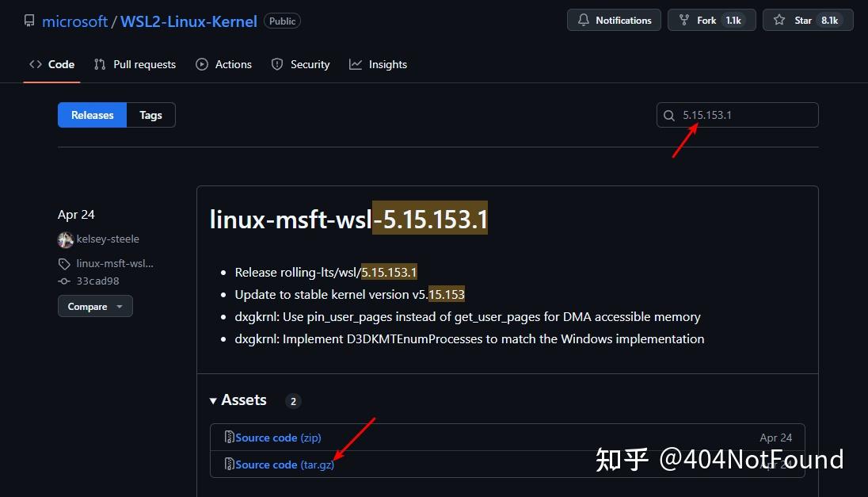Download Source code (zip)

[278, 438]
